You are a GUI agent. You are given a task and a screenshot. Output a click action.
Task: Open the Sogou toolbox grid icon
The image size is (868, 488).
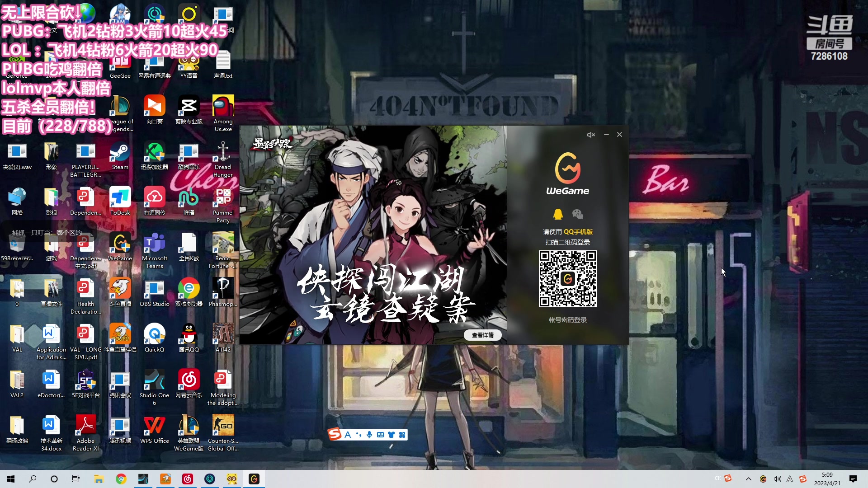click(x=402, y=435)
